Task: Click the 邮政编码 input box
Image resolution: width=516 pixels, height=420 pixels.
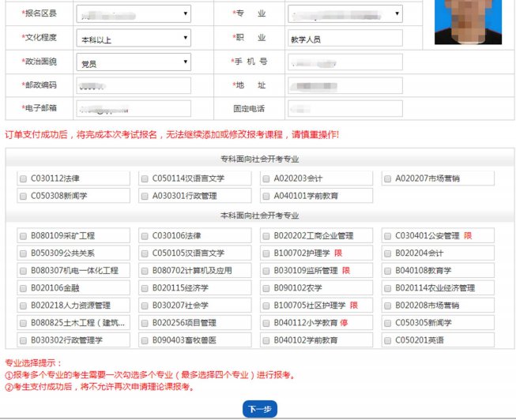Action: (134, 85)
